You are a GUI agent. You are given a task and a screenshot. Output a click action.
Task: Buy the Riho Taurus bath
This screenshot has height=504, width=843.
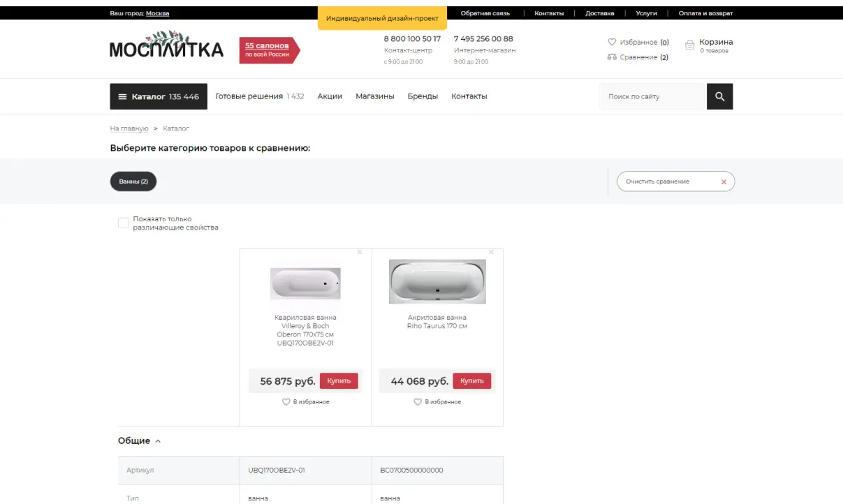tap(472, 381)
